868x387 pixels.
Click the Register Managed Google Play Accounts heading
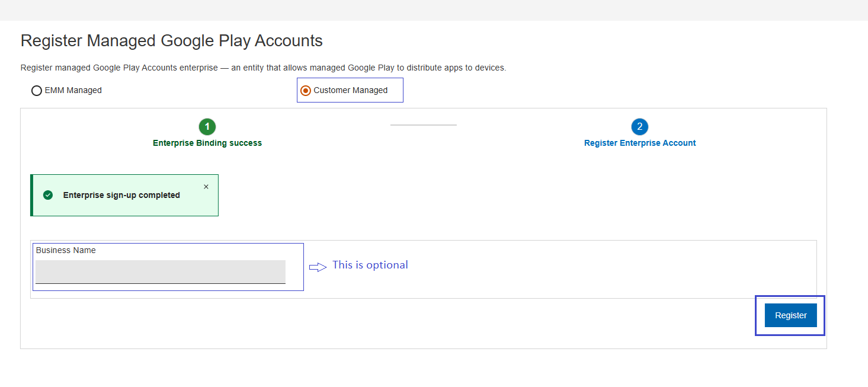click(x=172, y=40)
